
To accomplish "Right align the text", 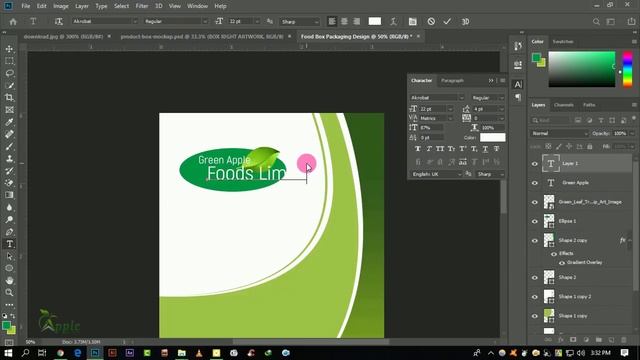I will pyautogui.click(x=356, y=21).
